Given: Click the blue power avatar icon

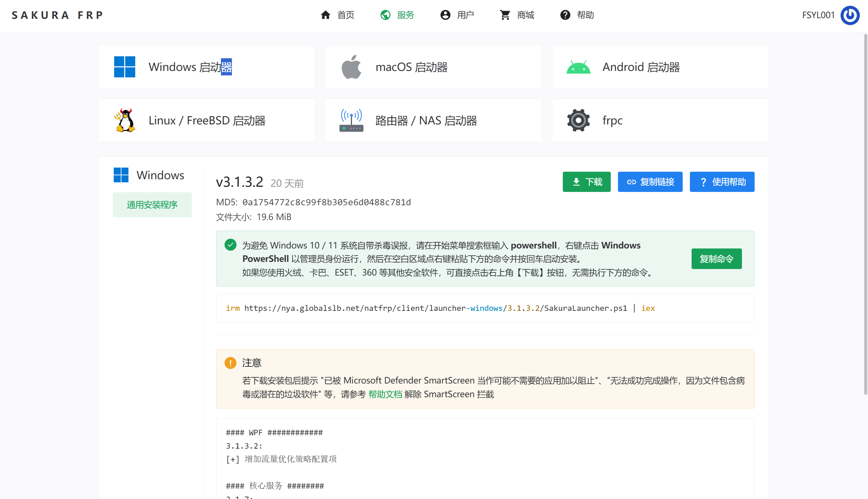Looking at the screenshot, I should [x=850, y=15].
